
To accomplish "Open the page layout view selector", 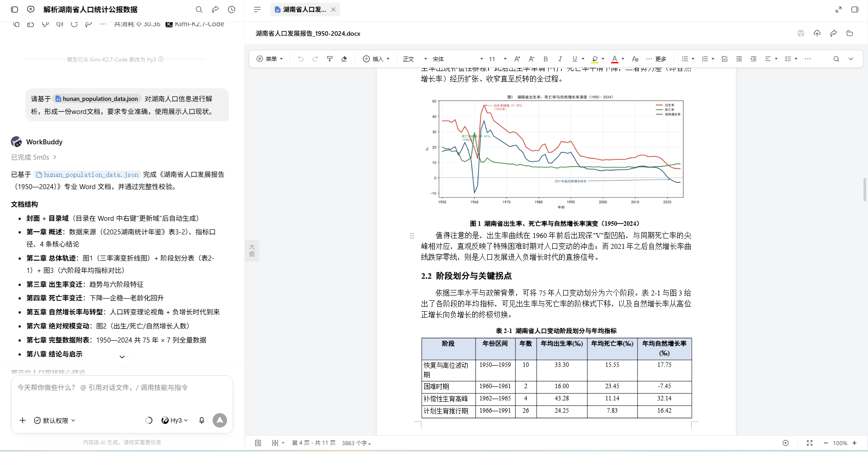I will point(278,443).
